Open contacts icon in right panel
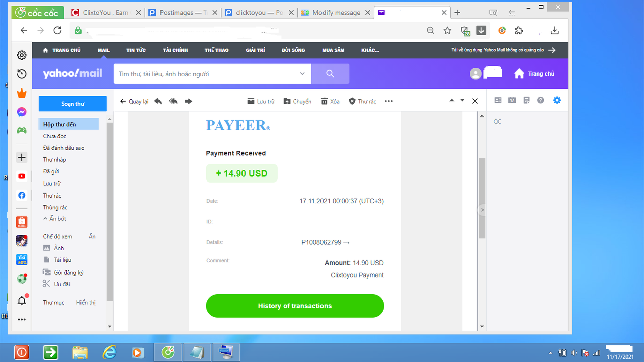The width and height of the screenshot is (644, 362). click(x=498, y=100)
